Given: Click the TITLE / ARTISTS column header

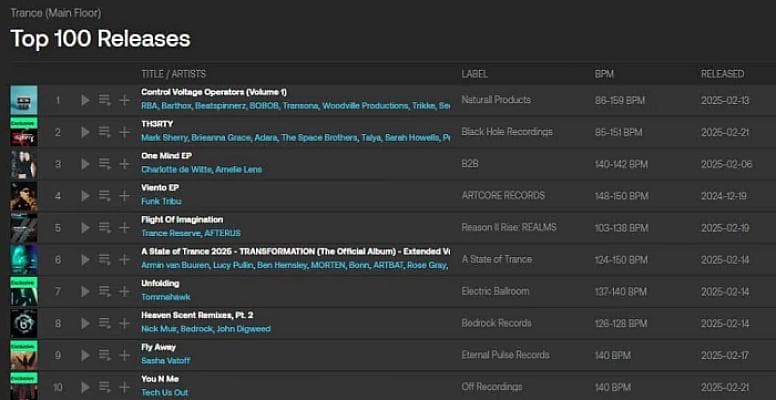Looking at the screenshot, I should click(173, 74).
